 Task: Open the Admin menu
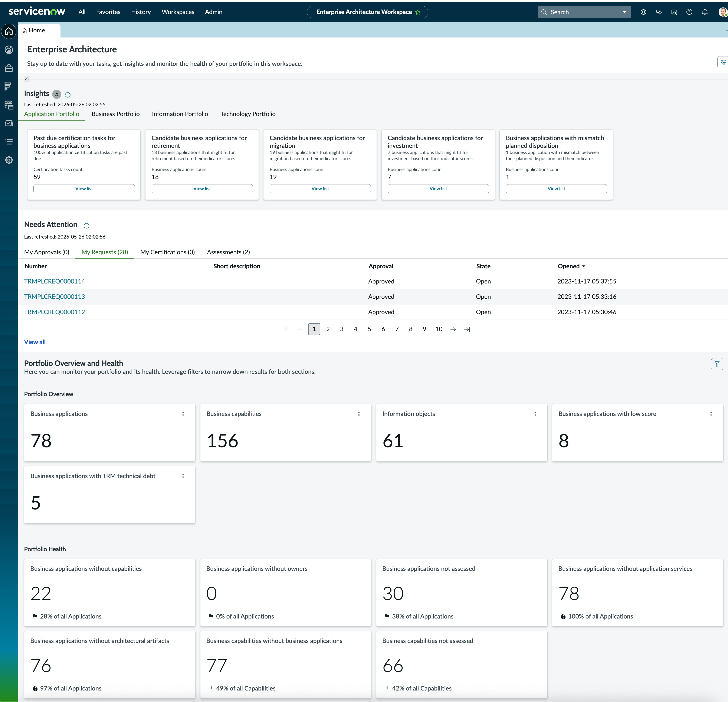[x=214, y=12]
